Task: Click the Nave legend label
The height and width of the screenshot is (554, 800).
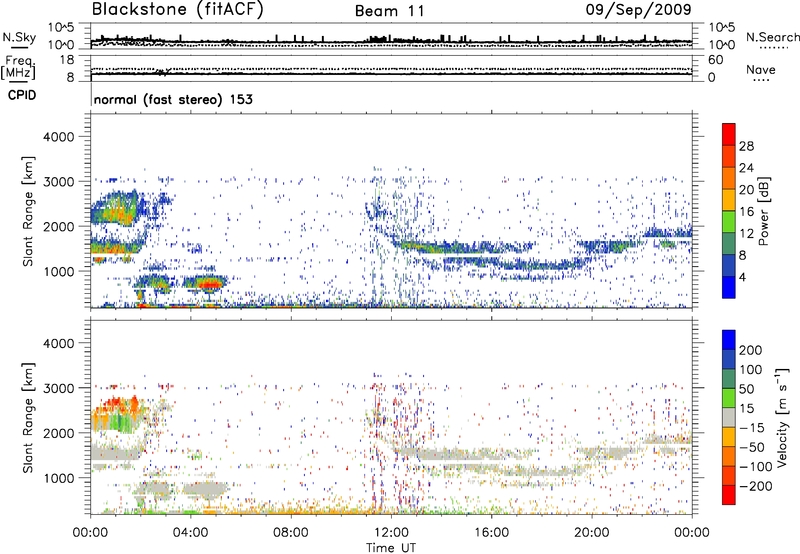Action: [761, 69]
